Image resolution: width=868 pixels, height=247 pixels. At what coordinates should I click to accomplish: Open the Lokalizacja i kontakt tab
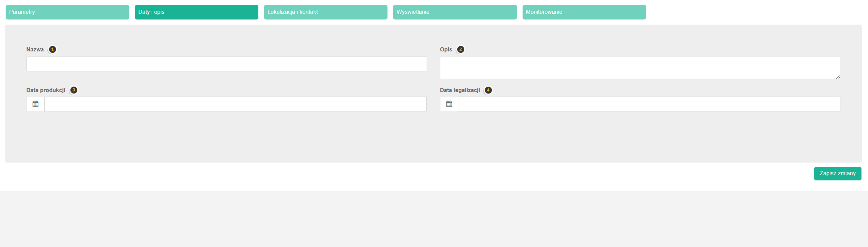tap(325, 12)
